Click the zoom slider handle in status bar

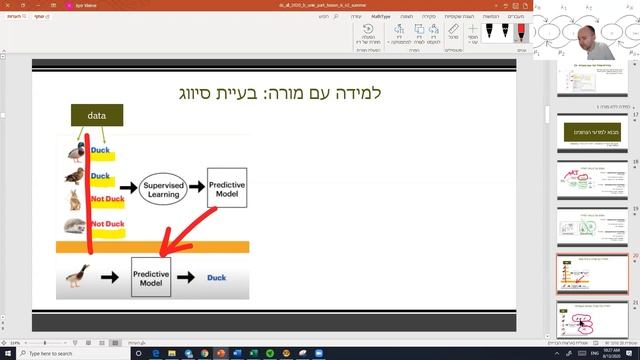(45, 343)
